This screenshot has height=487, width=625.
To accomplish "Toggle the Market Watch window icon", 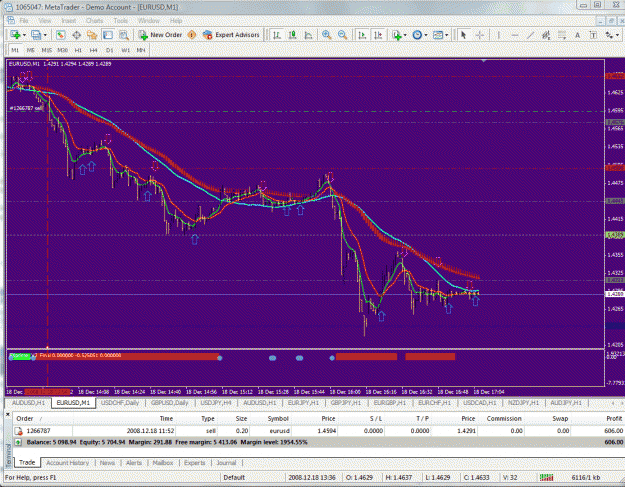I will tap(61, 35).
